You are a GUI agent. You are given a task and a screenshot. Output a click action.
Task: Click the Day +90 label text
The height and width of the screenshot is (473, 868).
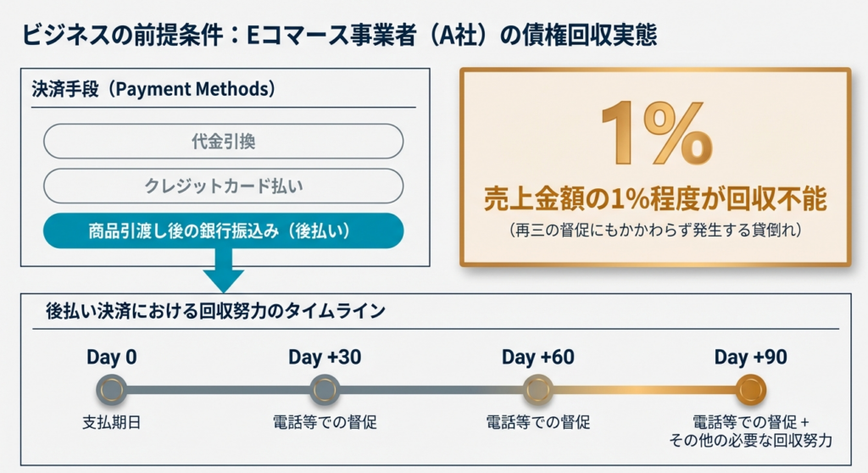coord(750,357)
